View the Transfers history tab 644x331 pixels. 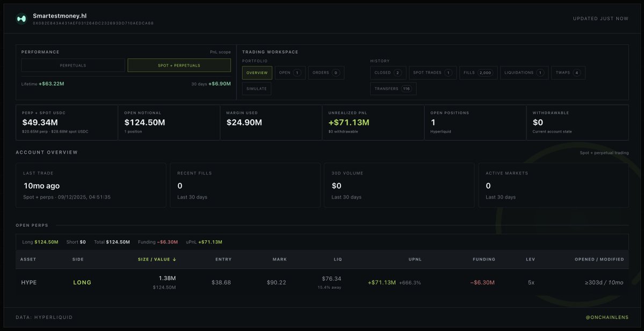point(393,89)
